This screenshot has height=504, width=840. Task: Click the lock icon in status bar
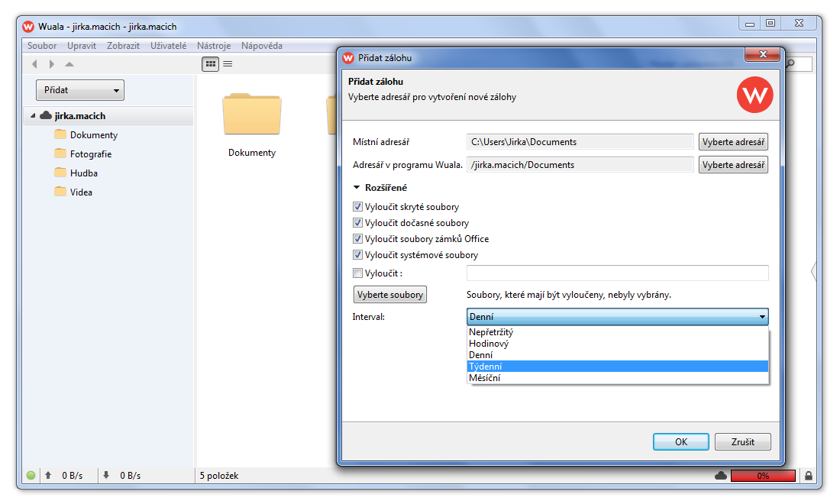pyautogui.click(x=809, y=476)
